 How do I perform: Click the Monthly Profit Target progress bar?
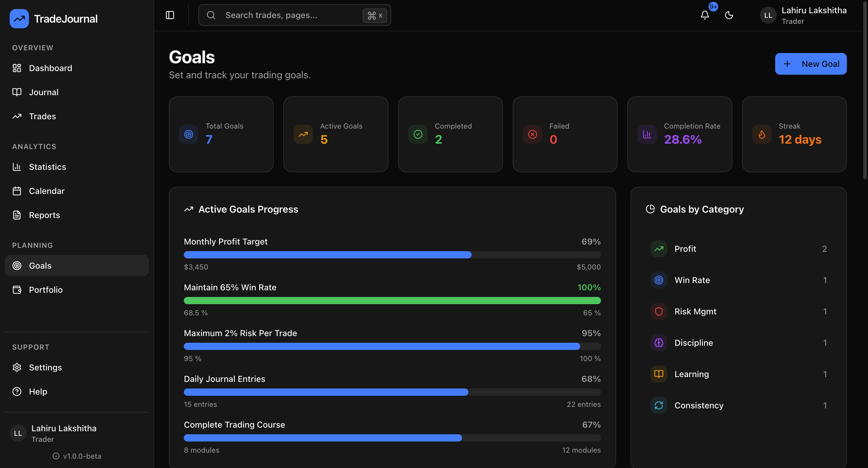(x=392, y=255)
